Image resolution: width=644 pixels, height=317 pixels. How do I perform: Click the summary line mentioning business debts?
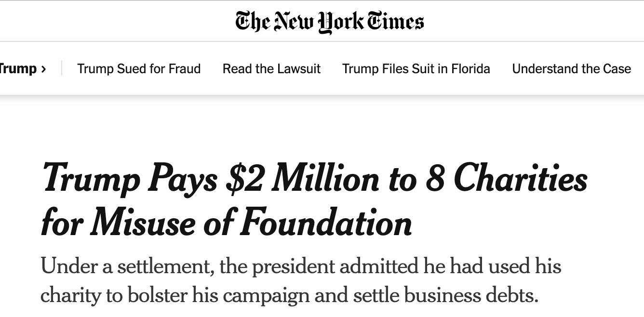tap(289, 295)
